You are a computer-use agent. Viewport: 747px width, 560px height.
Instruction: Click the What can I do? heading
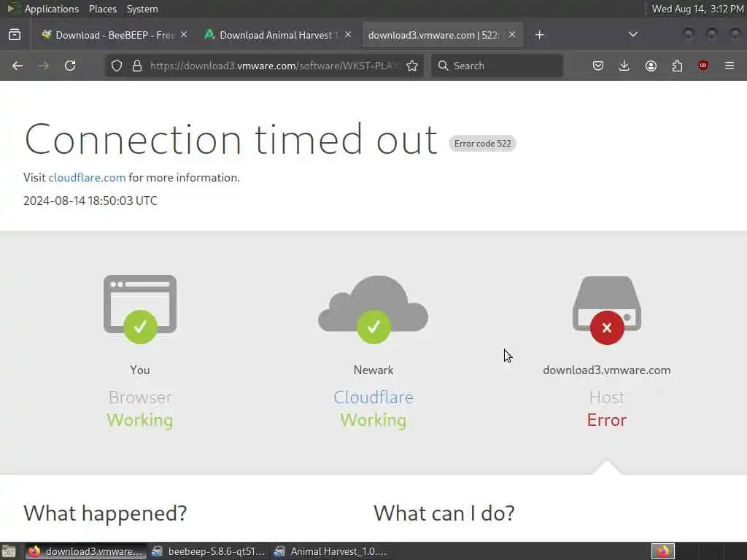click(x=444, y=513)
